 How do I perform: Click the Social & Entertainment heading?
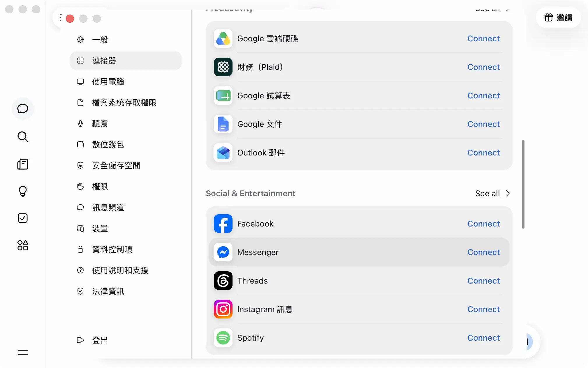pos(251,193)
